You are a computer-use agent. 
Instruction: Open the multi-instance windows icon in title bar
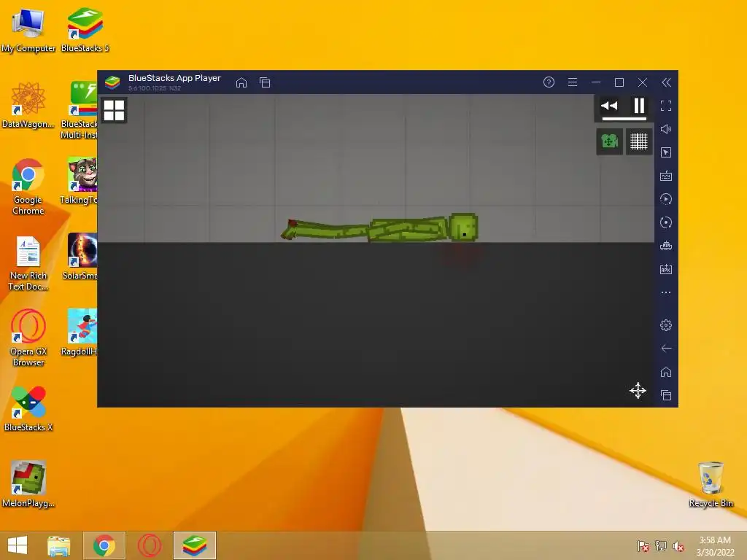pyautogui.click(x=265, y=82)
